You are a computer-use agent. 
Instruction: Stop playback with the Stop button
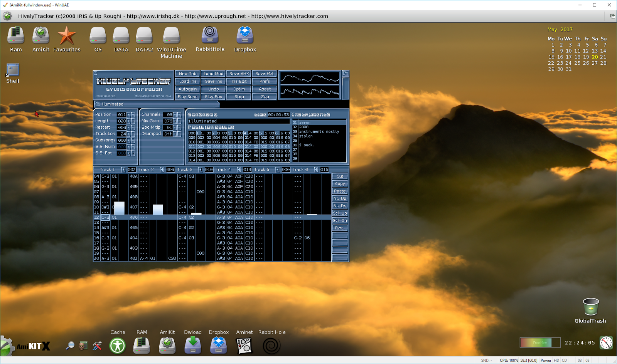(x=239, y=97)
